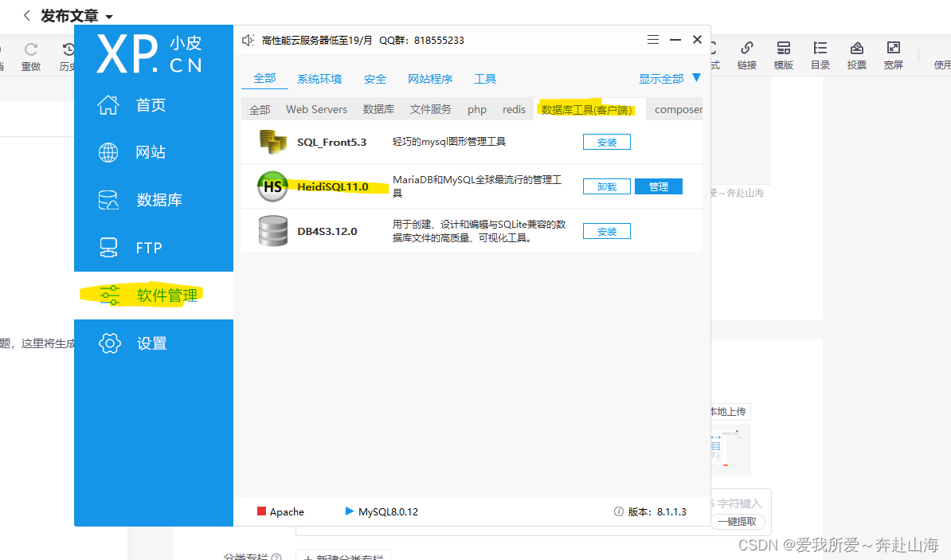Viewport: 951px width, 560px height.
Task: Select the 安全 tab
Action: pyautogui.click(x=375, y=79)
